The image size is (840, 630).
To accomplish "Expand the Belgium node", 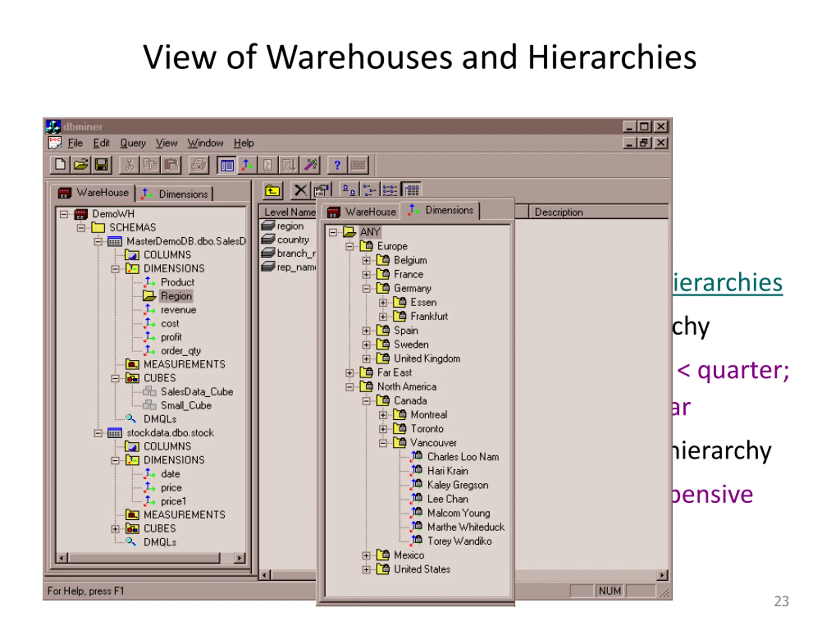I will click(367, 261).
